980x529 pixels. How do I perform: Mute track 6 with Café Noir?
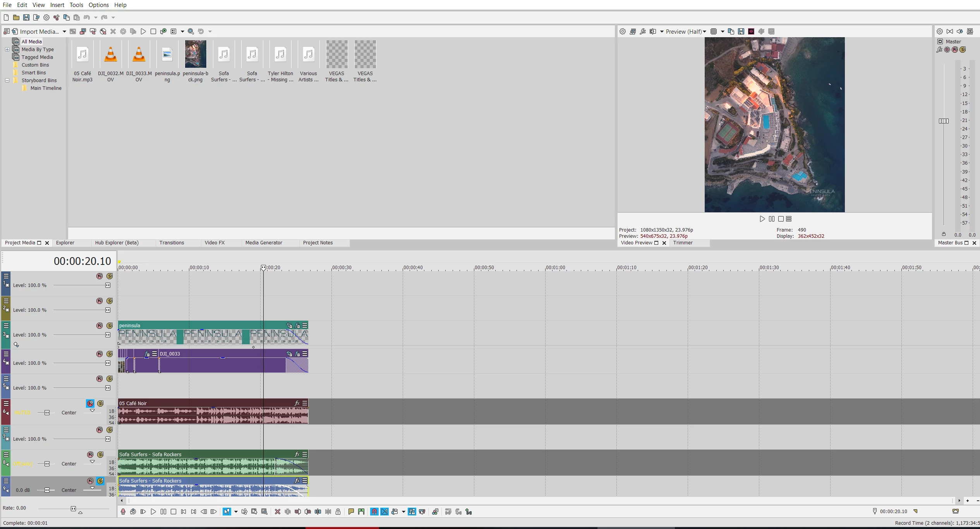click(90, 404)
